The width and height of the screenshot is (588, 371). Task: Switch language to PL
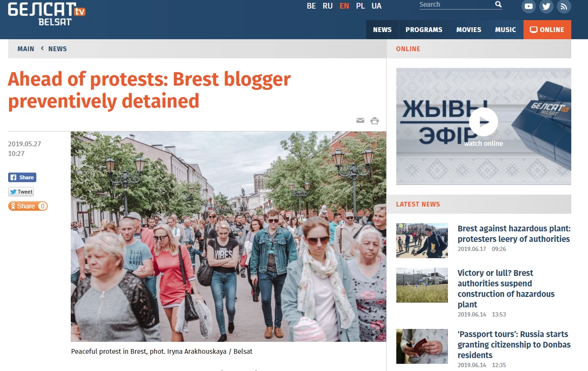coord(360,6)
